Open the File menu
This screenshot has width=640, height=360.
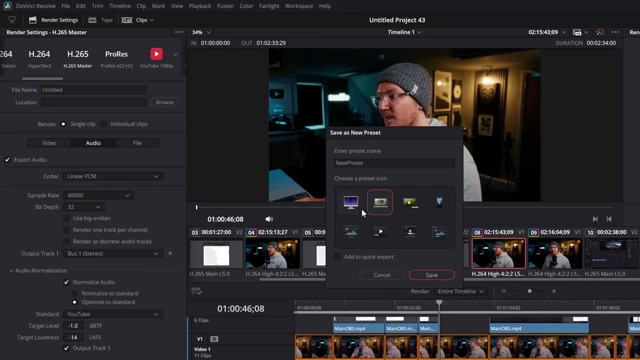click(x=66, y=6)
